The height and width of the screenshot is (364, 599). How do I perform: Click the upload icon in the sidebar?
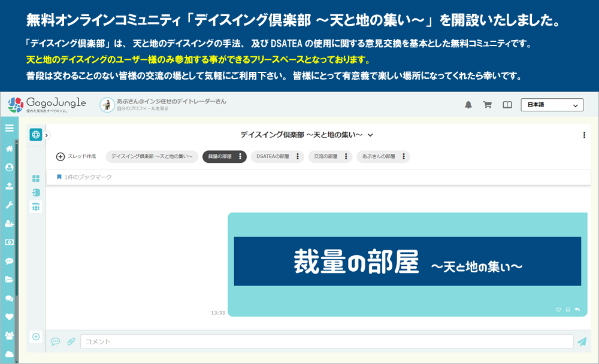pos(9,186)
